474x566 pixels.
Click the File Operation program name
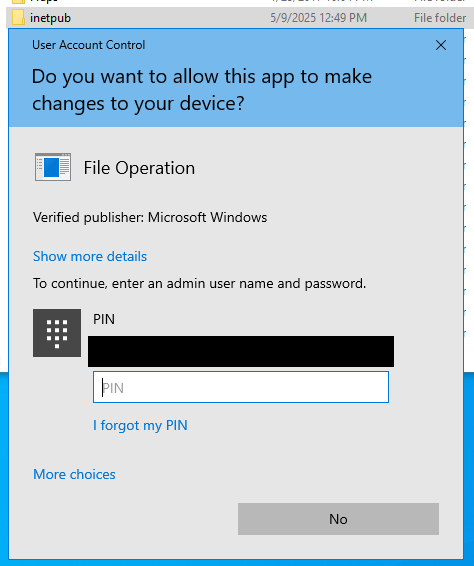click(139, 168)
